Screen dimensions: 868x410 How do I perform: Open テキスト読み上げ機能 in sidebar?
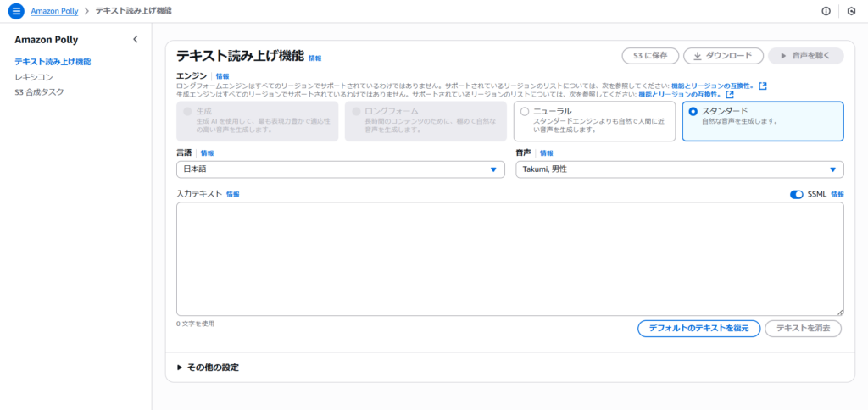53,62
